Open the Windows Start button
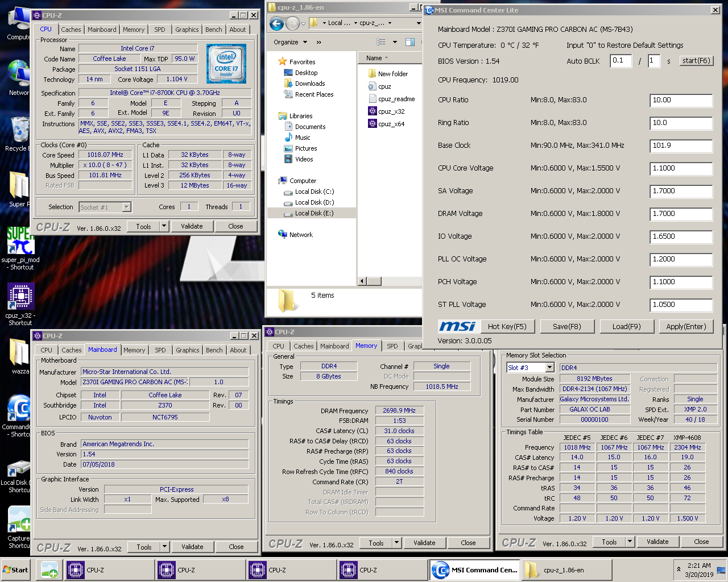 pos(16,570)
